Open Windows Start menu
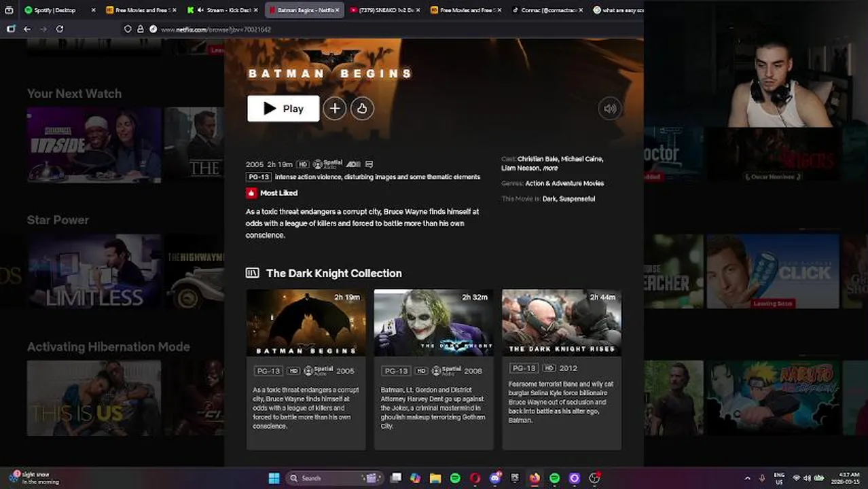The image size is (868, 489). pos(274,478)
